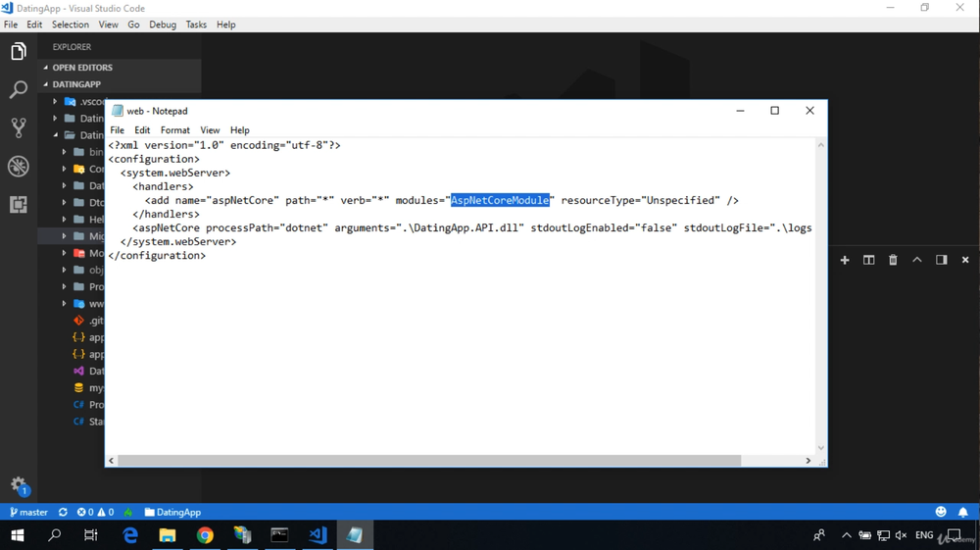Open Task View on taskbar
This screenshot has height=550, width=980.
(x=90, y=535)
